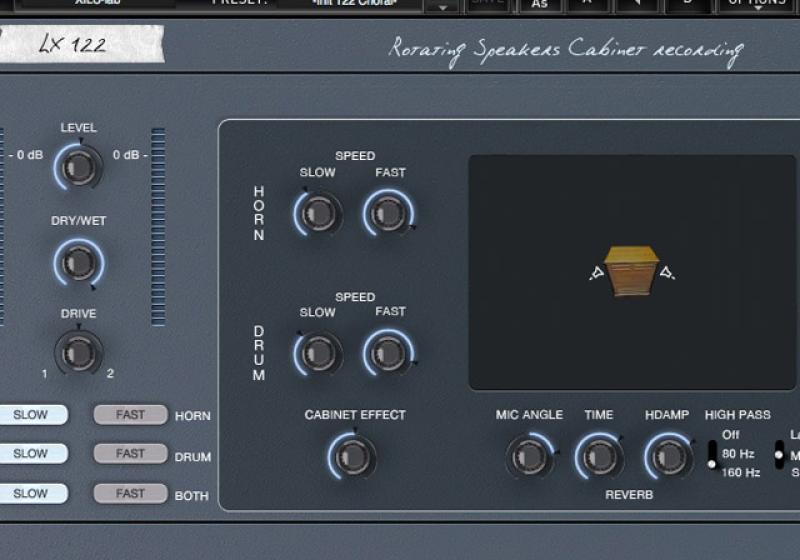Click the MIC ANGLE knob
This screenshot has height=560, width=800.
pos(529,456)
